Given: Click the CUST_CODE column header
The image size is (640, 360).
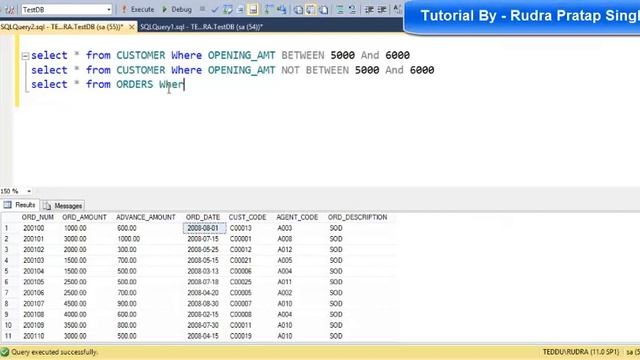Looking at the screenshot, I should [x=247, y=217].
